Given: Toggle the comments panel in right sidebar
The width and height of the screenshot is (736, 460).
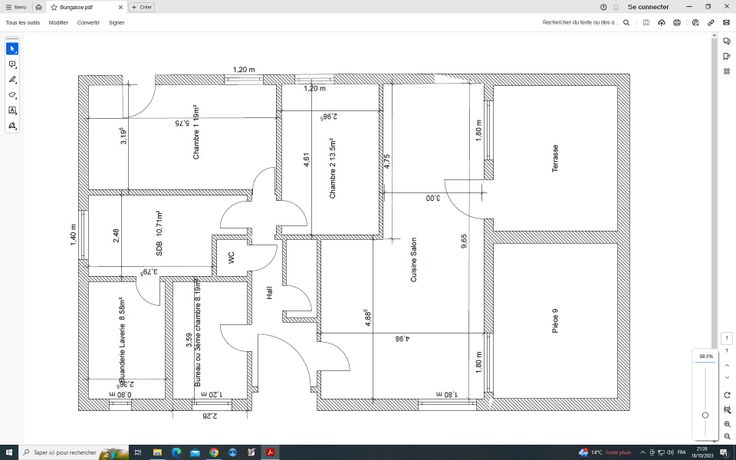Looking at the screenshot, I should [x=727, y=40].
